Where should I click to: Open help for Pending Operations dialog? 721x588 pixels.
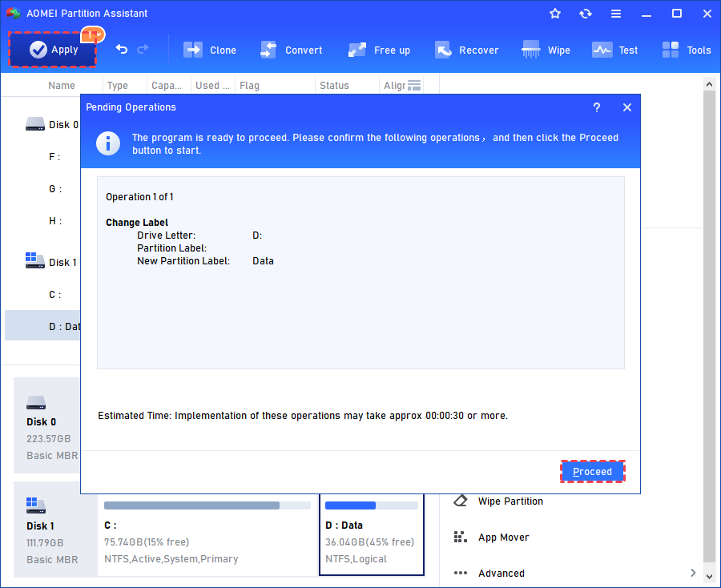pos(596,107)
